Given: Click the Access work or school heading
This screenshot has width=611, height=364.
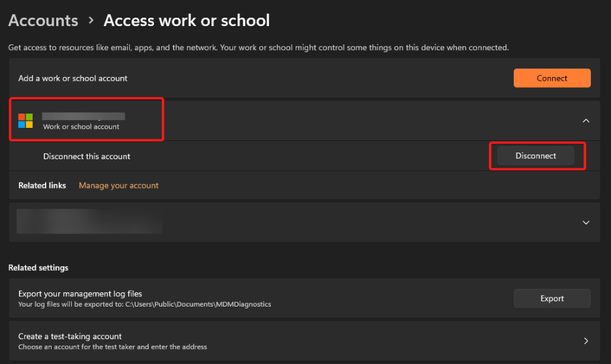Looking at the screenshot, I should (x=187, y=20).
